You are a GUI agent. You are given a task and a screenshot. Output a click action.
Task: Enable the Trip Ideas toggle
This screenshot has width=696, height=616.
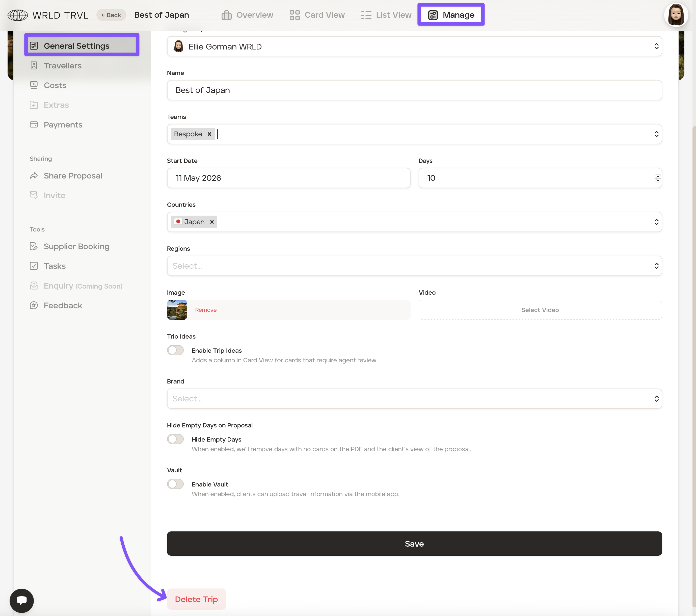click(175, 350)
